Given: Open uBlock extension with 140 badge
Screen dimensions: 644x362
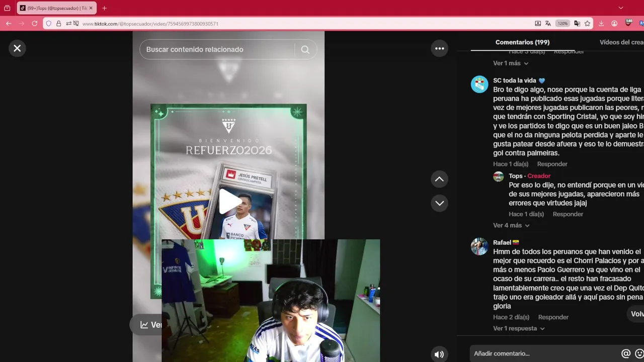Looking at the screenshot, I should point(628,23).
